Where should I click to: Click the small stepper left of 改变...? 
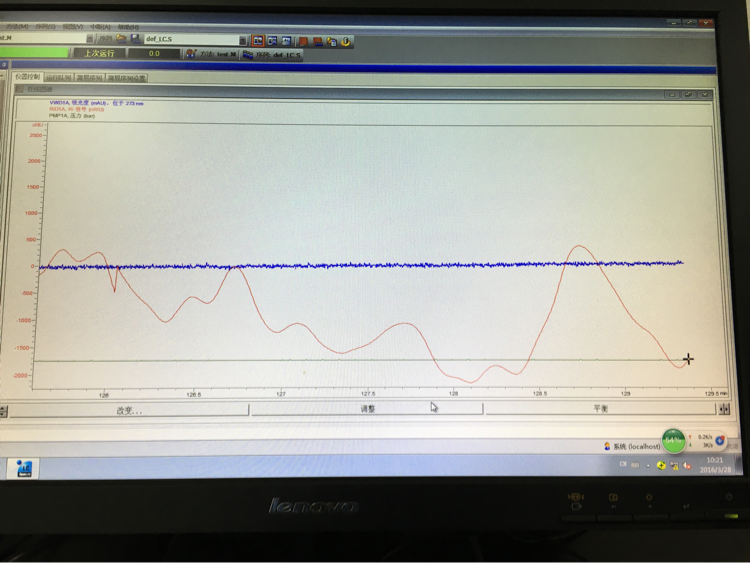tap(3, 411)
